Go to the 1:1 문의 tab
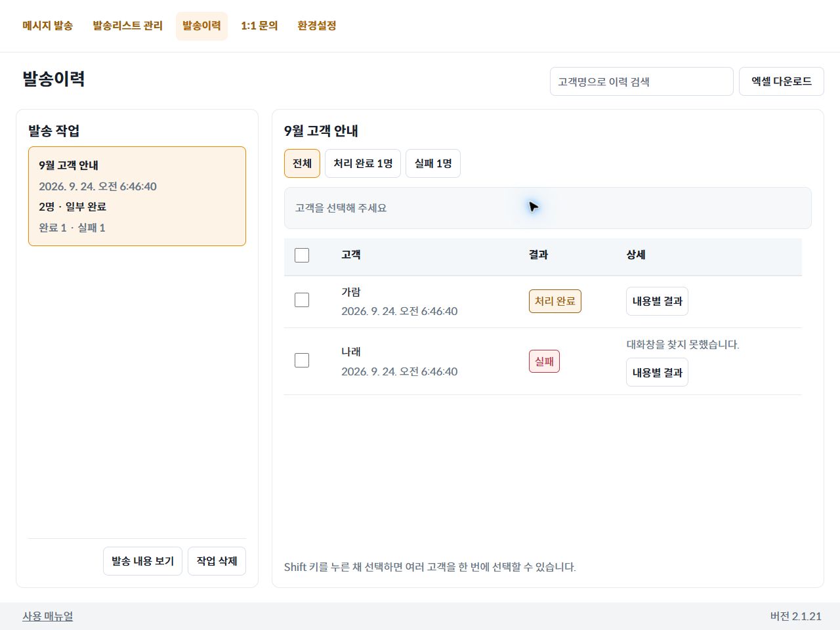Image resolution: width=840 pixels, height=630 pixels. tap(259, 26)
